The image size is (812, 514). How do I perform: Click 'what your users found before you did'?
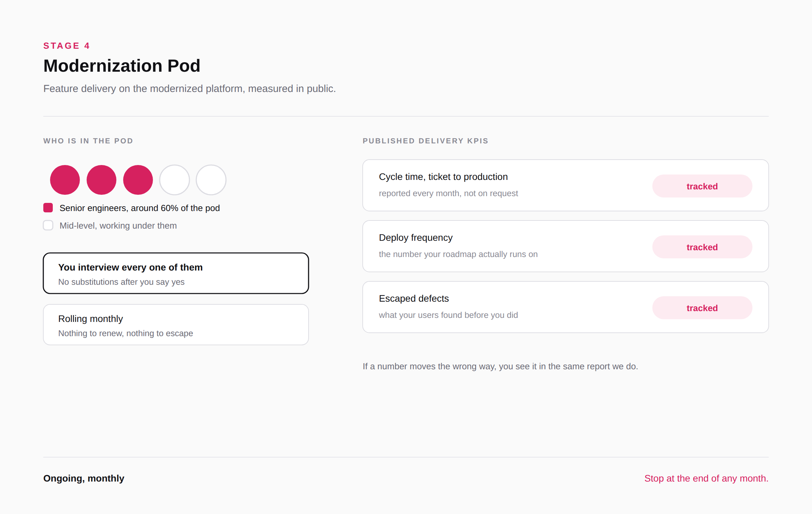(448, 315)
